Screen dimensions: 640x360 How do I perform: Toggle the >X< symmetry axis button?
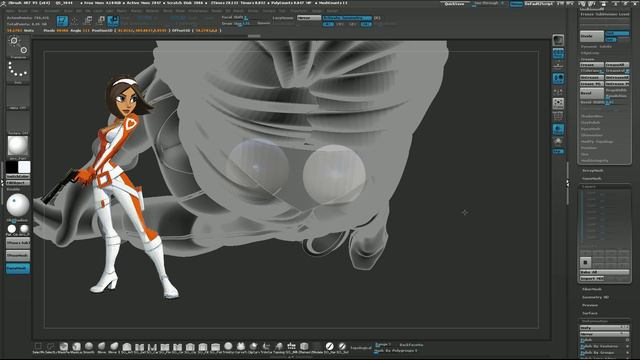(x=328, y=24)
